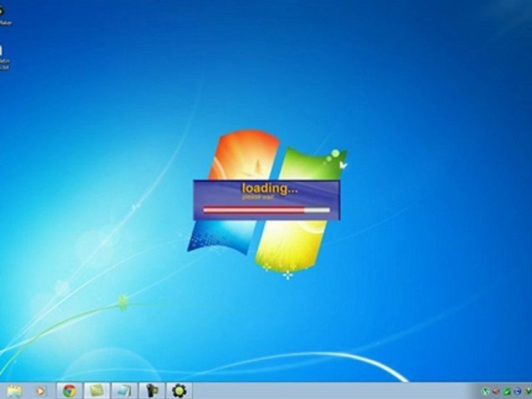532x399 pixels.
Task: Open Windows Explorer folder icon in taskbar
Action: pos(14,391)
